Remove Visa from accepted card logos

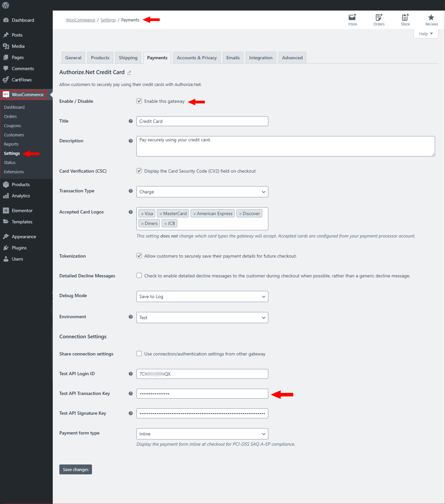coord(142,214)
